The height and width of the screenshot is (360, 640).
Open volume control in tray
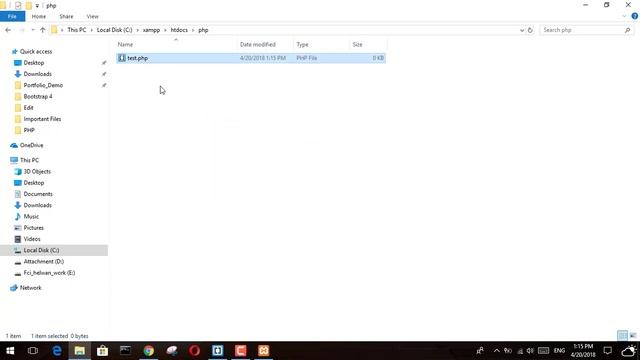[530, 351]
